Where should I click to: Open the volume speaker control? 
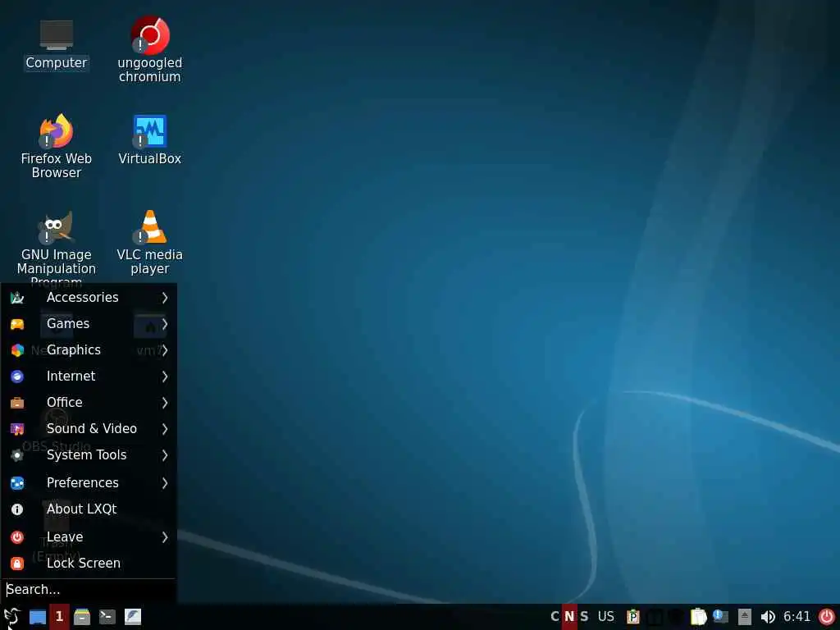point(768,617)
